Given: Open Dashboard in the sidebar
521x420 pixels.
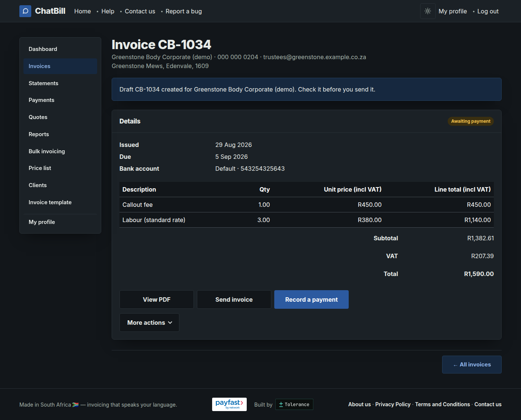Looking at the screenshot, I should tap(60, 49).
